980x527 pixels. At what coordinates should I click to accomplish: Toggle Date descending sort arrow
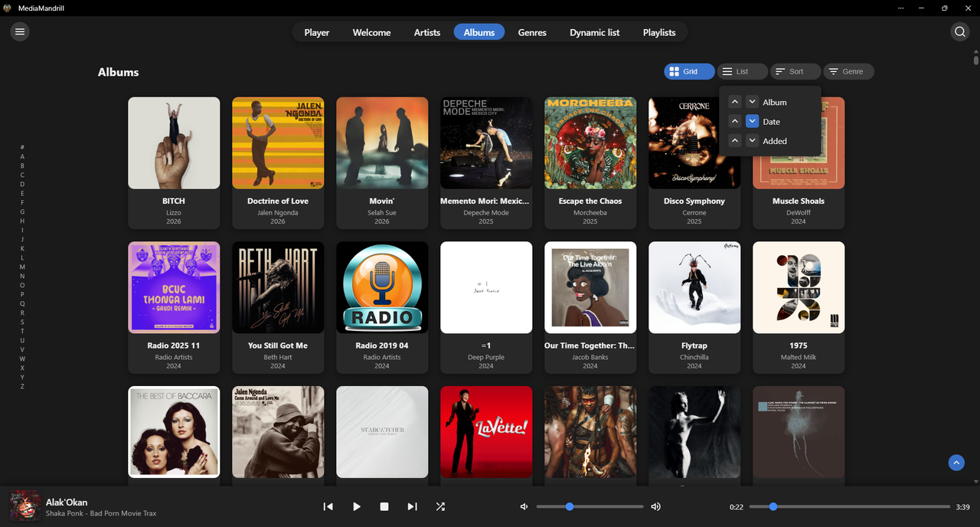(x=752, y=121)
